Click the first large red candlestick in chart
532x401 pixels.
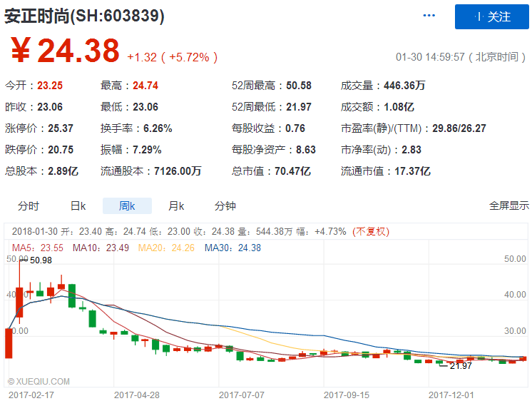pos(9,343)
